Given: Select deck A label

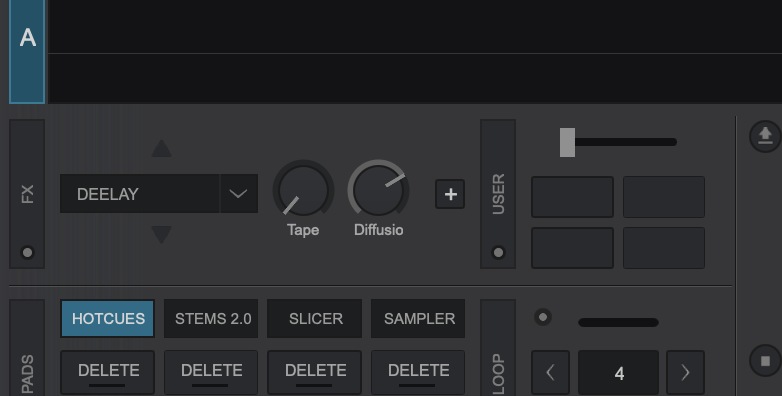Looking at the screenshot, I should 27,51.
